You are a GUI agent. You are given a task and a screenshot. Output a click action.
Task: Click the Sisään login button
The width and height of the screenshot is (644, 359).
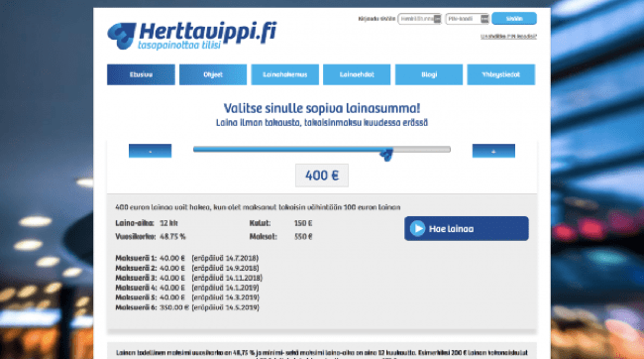tap(514, 19)
